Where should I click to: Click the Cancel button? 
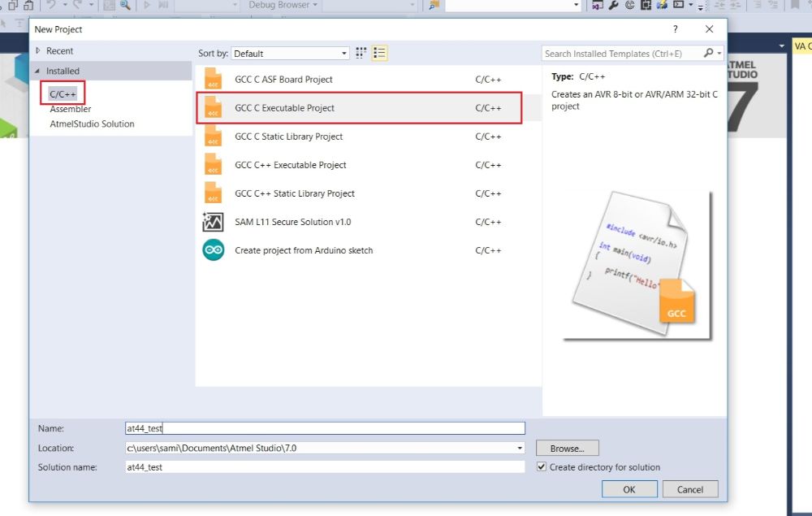tap(689, 489)
